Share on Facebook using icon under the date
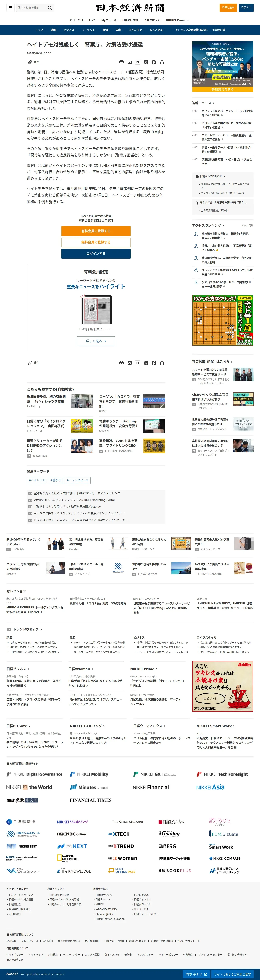260x980 pixels. [x=154, y=62]
